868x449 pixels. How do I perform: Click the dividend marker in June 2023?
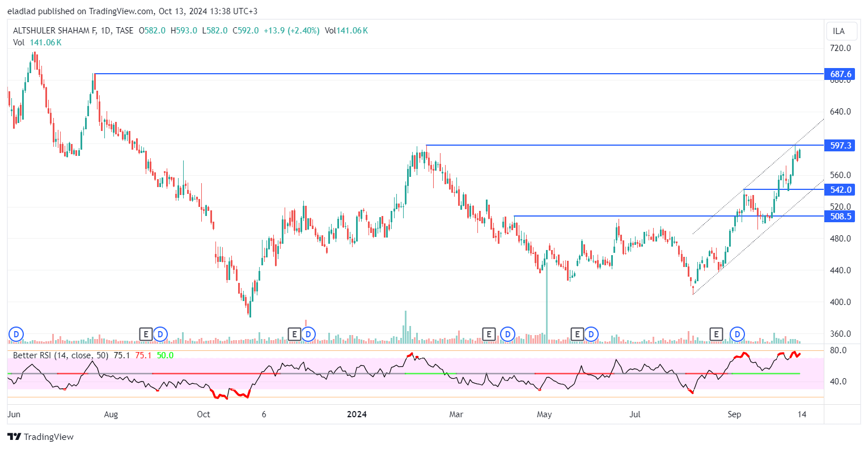(x=16, y=334)
